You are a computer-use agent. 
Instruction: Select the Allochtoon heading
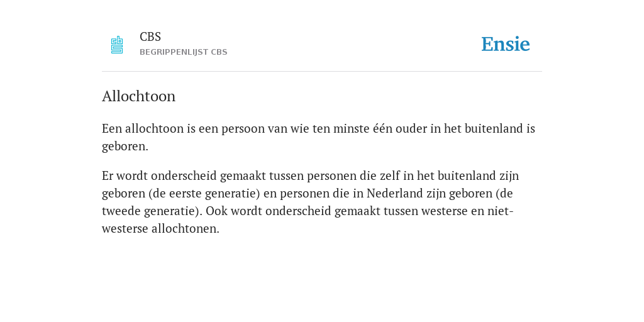point(139,96)
